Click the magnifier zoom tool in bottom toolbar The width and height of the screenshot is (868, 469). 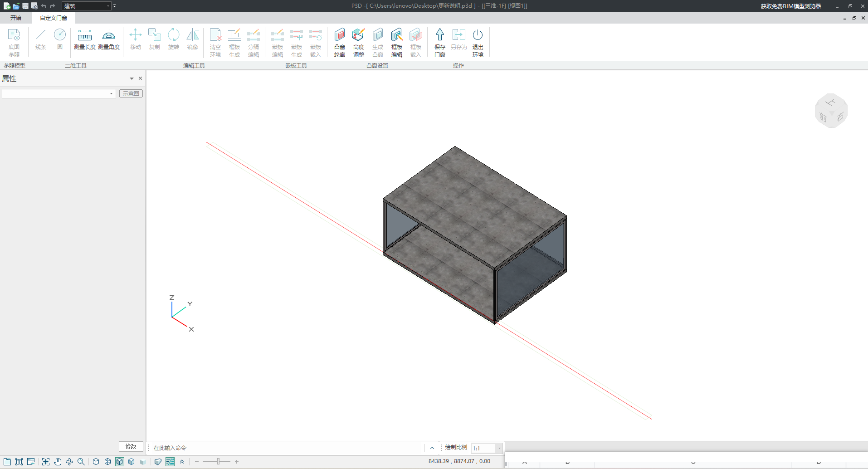point(81,462)
